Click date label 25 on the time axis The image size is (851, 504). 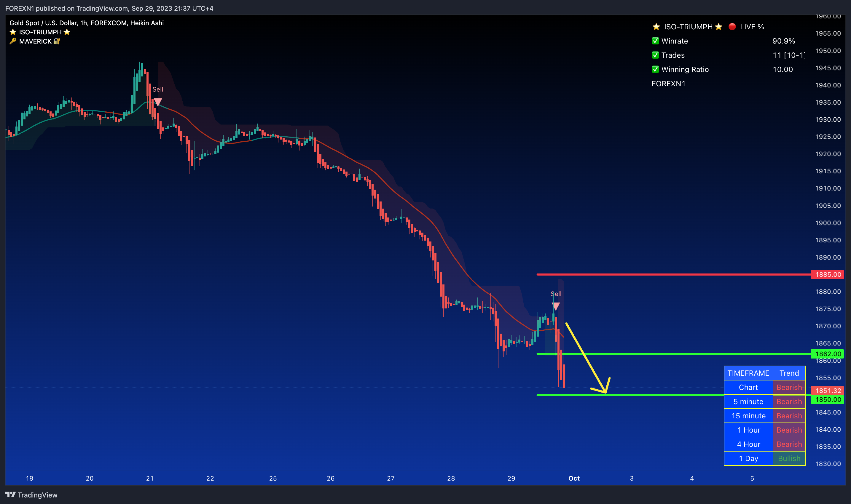point(273,478)
